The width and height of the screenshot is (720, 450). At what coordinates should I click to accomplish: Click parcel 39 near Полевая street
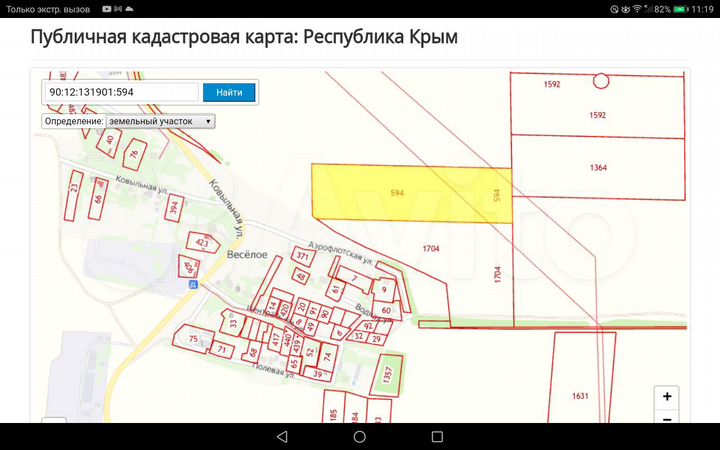[x=318, y=374]
